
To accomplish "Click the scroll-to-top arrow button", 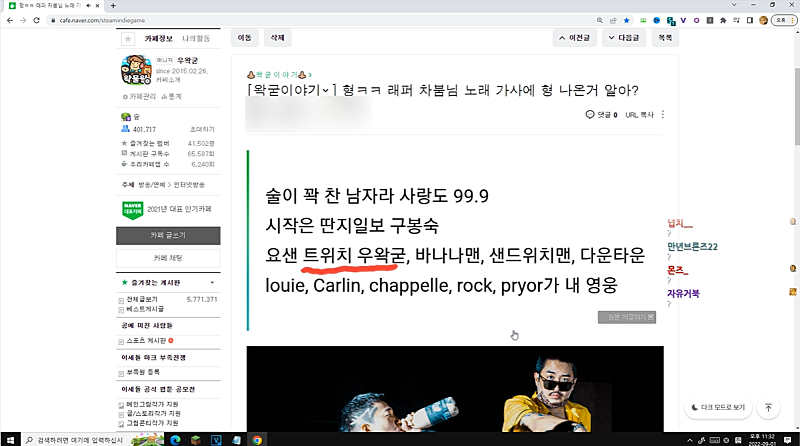I will [768, 407].
